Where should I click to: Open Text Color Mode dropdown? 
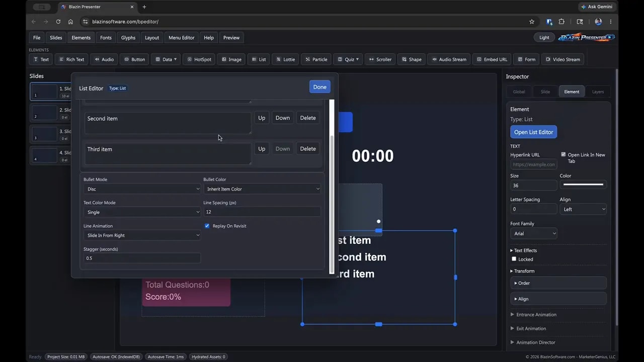(x=142, y=212)
